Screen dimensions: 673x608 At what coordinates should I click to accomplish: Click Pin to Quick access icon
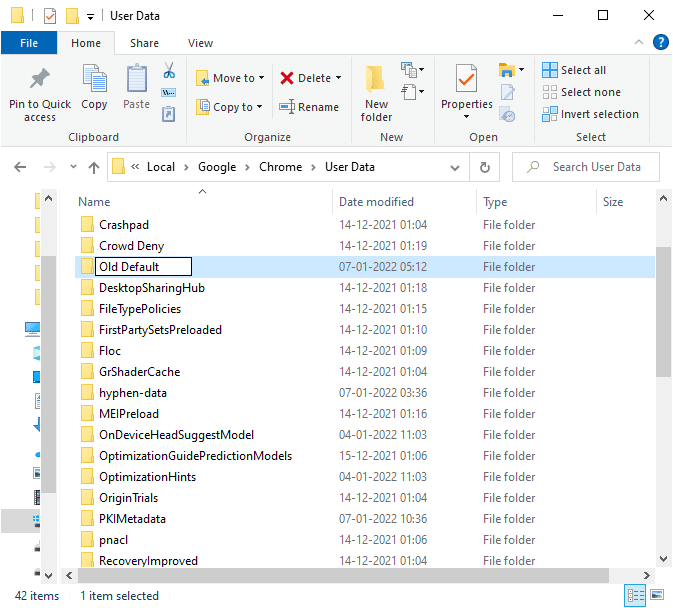(39, 79)
